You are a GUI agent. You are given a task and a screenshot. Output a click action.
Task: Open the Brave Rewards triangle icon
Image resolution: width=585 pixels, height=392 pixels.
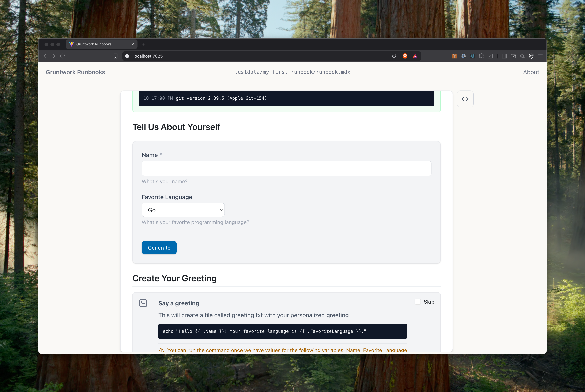pyautogui.click(x=415, y=56)
